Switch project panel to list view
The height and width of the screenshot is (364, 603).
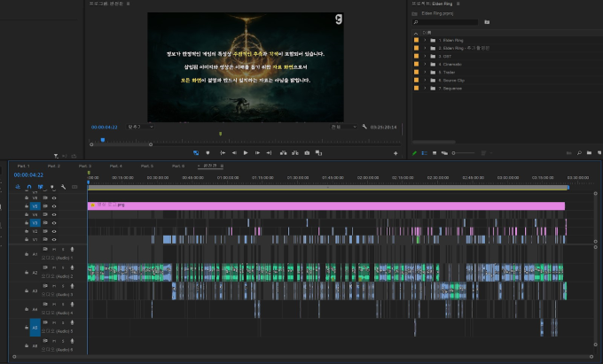424,153
